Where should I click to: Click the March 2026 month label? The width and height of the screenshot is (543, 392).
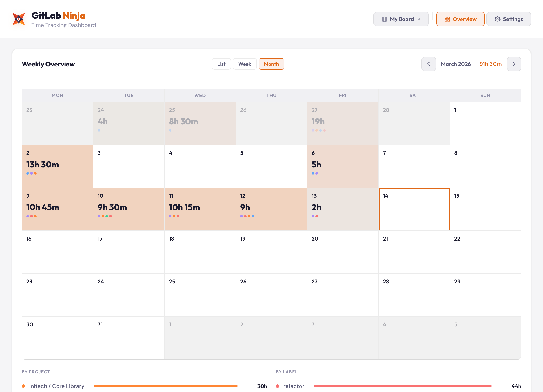click(456, 64)
